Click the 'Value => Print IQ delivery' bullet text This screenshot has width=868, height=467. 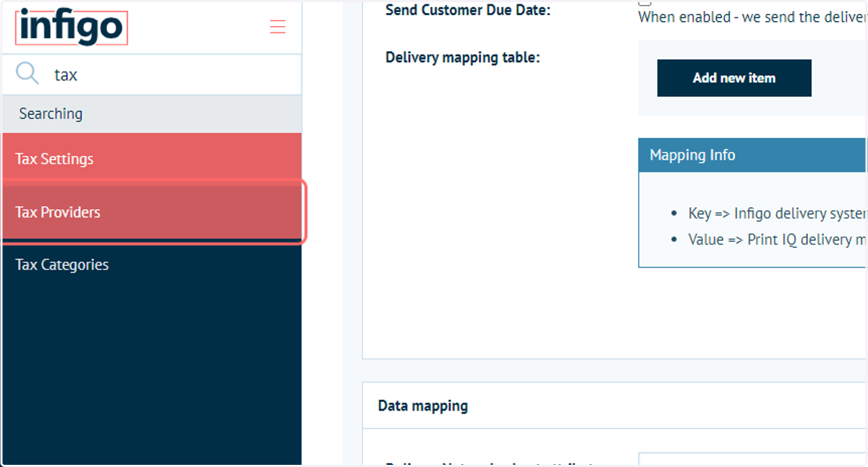pos(778,239)
